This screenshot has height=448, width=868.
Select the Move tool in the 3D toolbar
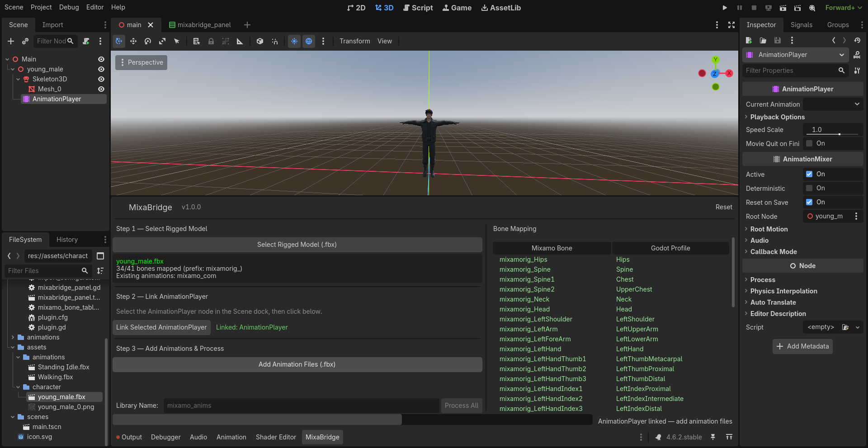click(x=133, y=41)
